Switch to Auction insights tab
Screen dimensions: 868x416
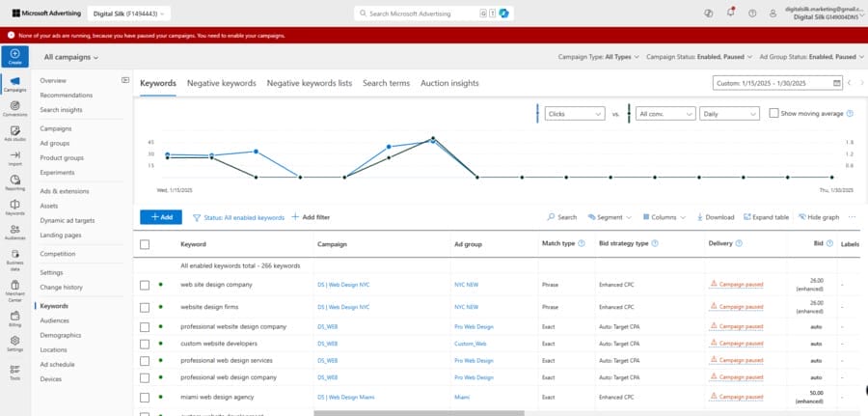click(449, 83)
